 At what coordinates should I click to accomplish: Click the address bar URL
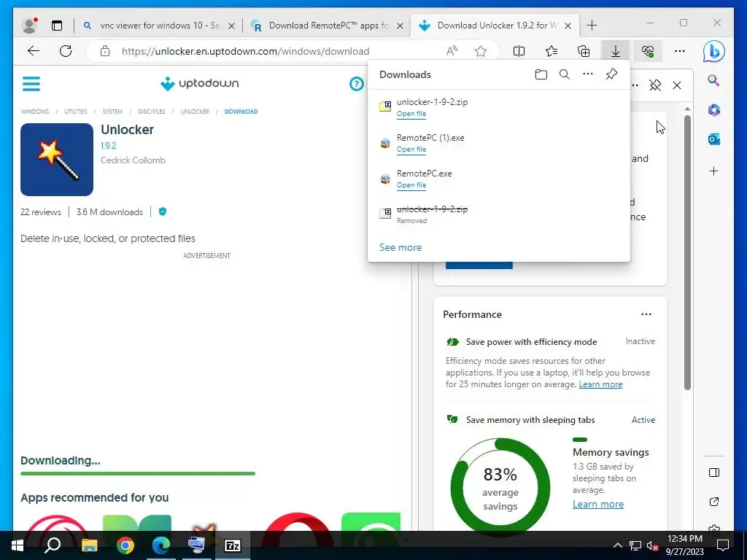(x=245, y=51)
